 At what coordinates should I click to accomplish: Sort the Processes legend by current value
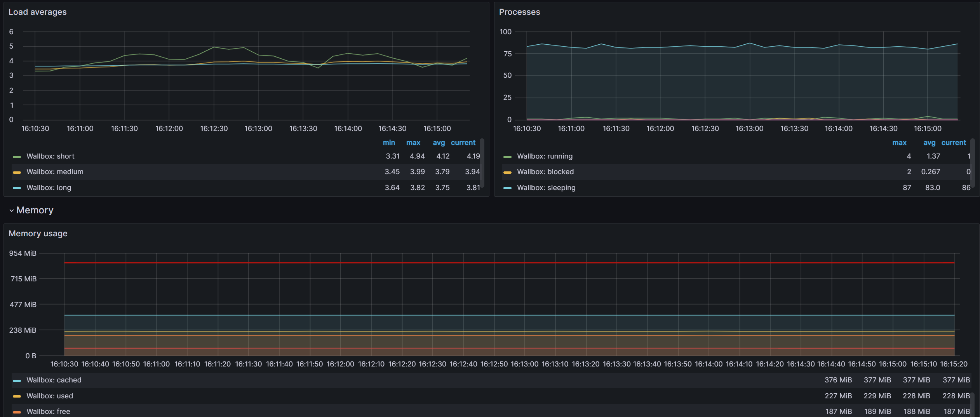[x=954, y=143]
